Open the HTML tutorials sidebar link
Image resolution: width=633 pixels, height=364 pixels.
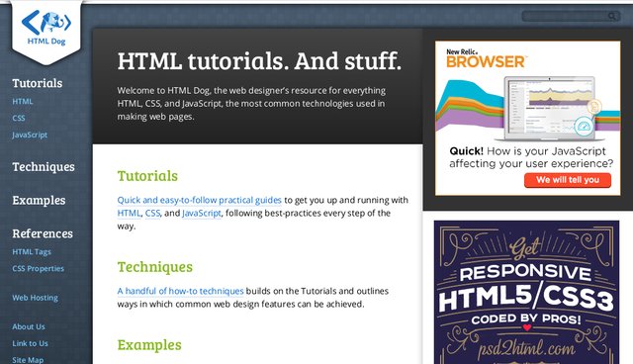[x=23, y=101]
